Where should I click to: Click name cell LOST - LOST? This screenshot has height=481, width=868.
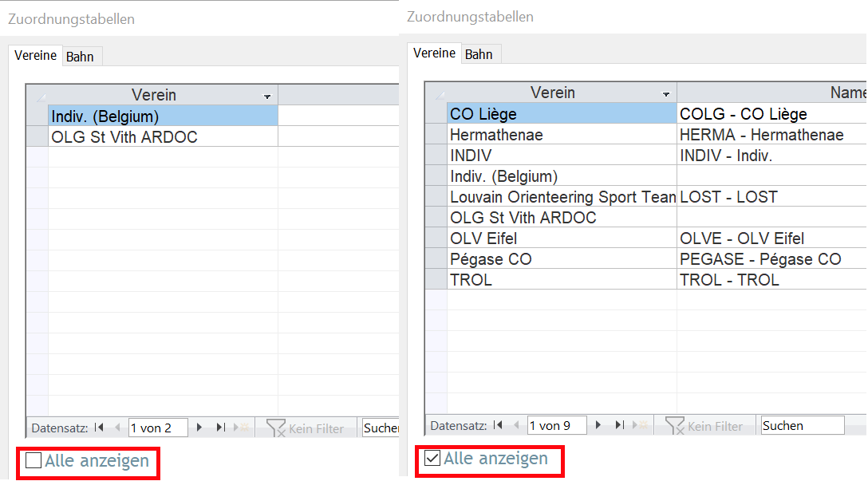click(x=772, y=197)
